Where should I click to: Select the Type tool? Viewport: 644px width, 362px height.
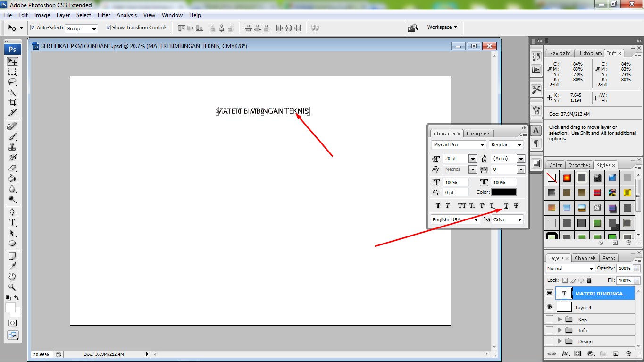click(x=12, y=222)
